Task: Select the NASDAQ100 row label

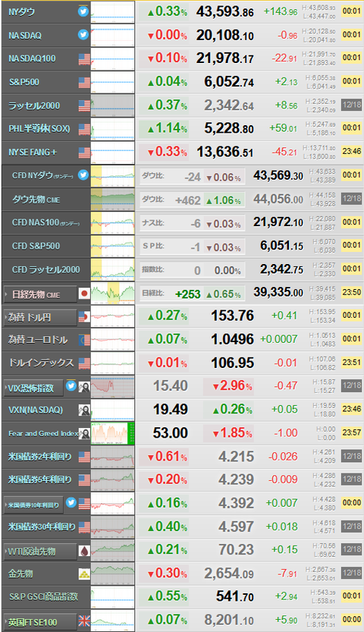Action: 32,59
